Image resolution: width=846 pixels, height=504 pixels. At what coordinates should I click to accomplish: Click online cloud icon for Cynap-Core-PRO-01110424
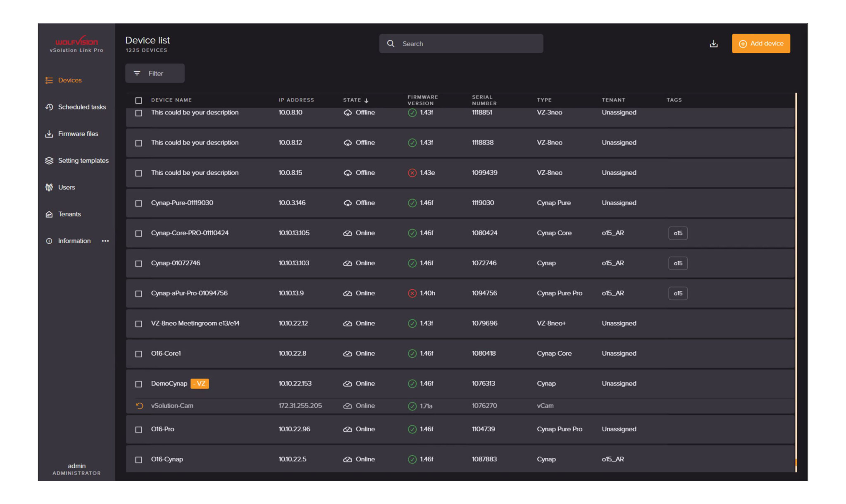click(x=348, y=233)
